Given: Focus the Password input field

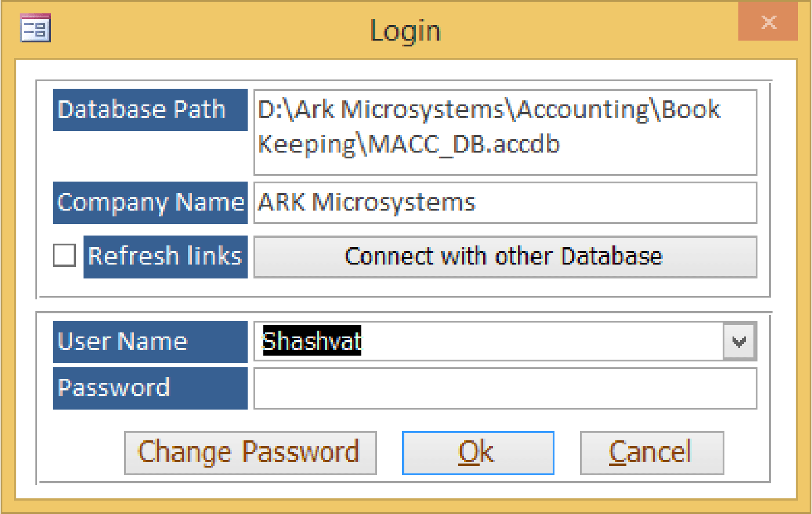Looking at the screenshot, I should tap(505, 388).
